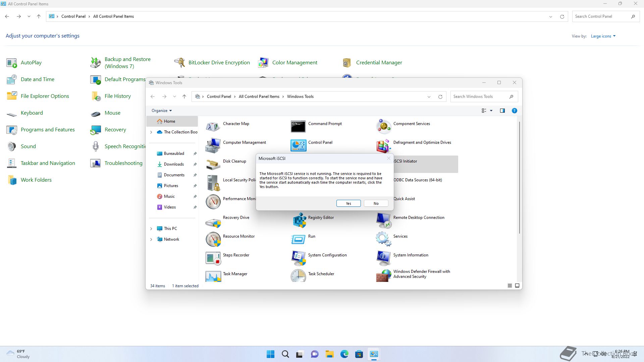Click Windows Tools vertical scrollbar
Image resolution: width=644 pixels, height=362 pixels.
point(519,178)
